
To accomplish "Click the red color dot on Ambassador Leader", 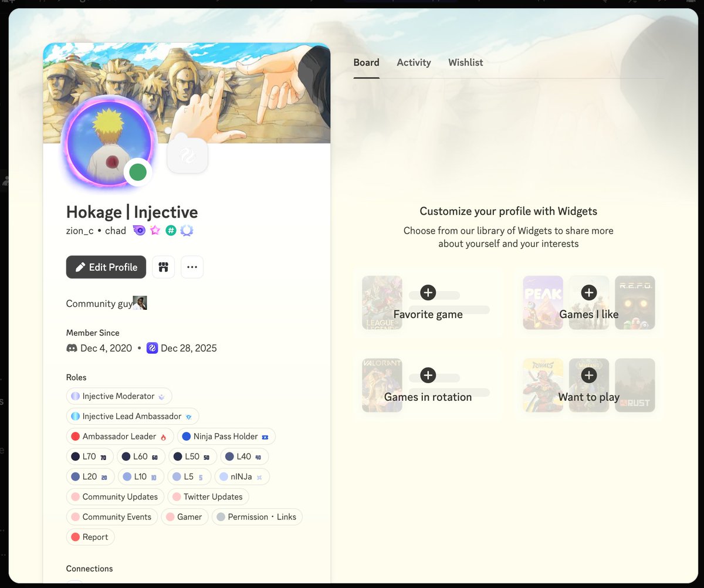I will [x=75, y=436].
